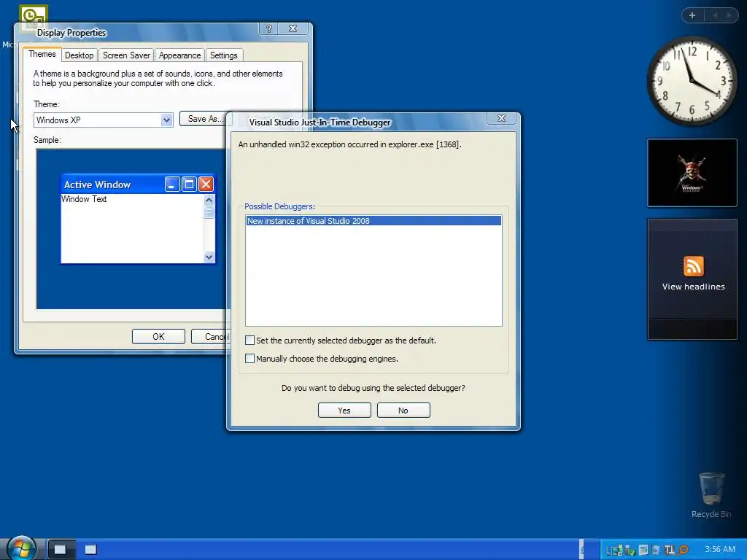Check Manually choose the debugging engines
Image resolution: width=747 pixels, height=560 pixels.
pos(249,358)
